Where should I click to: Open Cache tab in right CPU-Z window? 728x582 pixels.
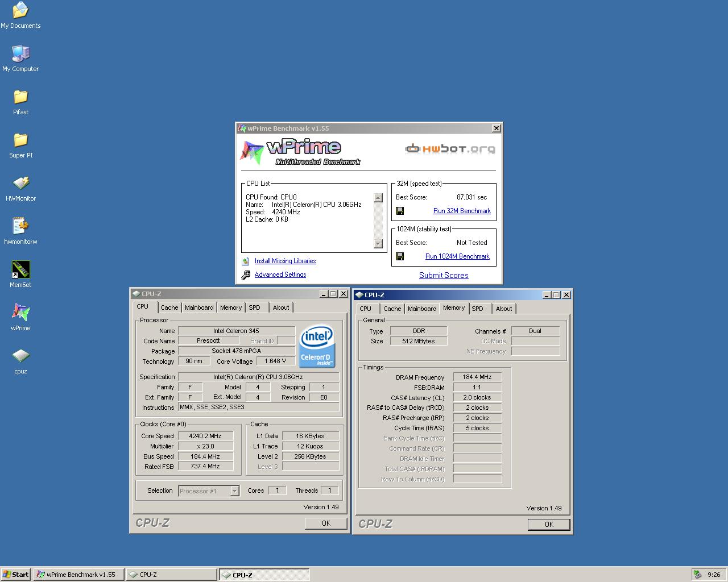click(392, 309)
